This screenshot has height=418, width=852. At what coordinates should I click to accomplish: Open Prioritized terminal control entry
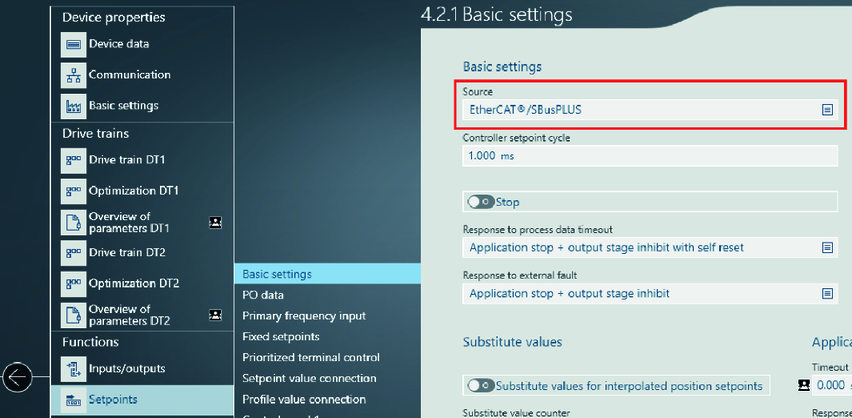[311, 357]
